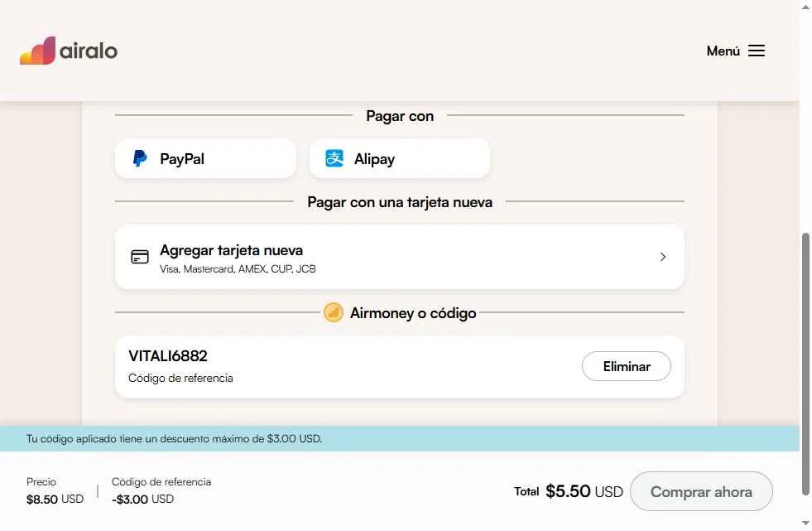This screenshot has width=812, height=531.
Task: Click the Alipay logo icon
Action: (x=334, y=158)
